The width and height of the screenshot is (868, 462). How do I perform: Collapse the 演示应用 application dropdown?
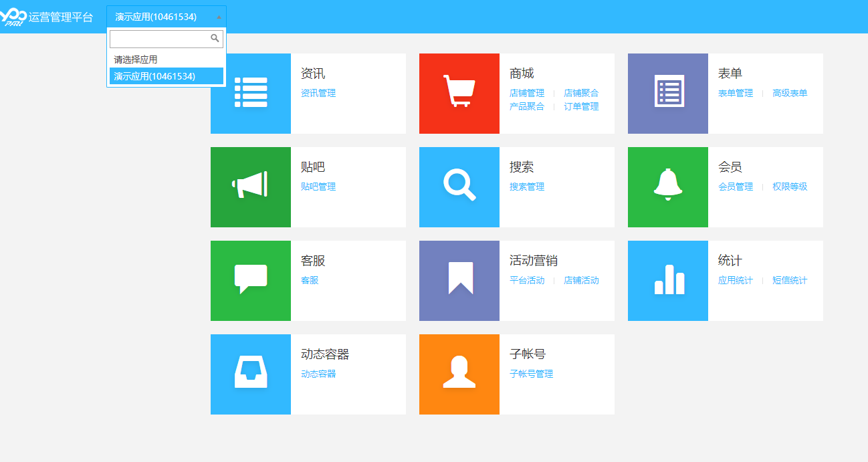166,17
